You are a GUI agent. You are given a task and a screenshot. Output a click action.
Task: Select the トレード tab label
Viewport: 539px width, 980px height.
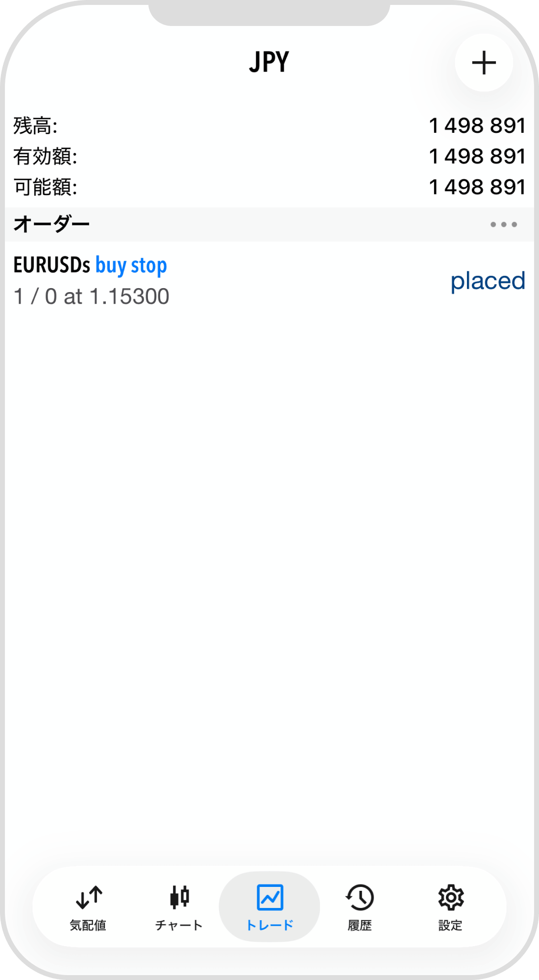pos(269,925)
